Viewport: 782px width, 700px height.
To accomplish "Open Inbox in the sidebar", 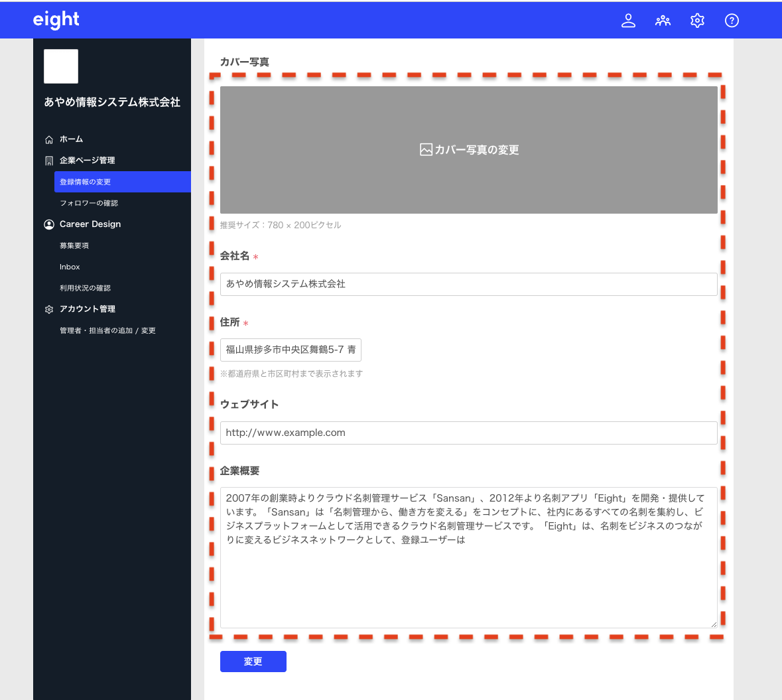I will tap(70, 267).
